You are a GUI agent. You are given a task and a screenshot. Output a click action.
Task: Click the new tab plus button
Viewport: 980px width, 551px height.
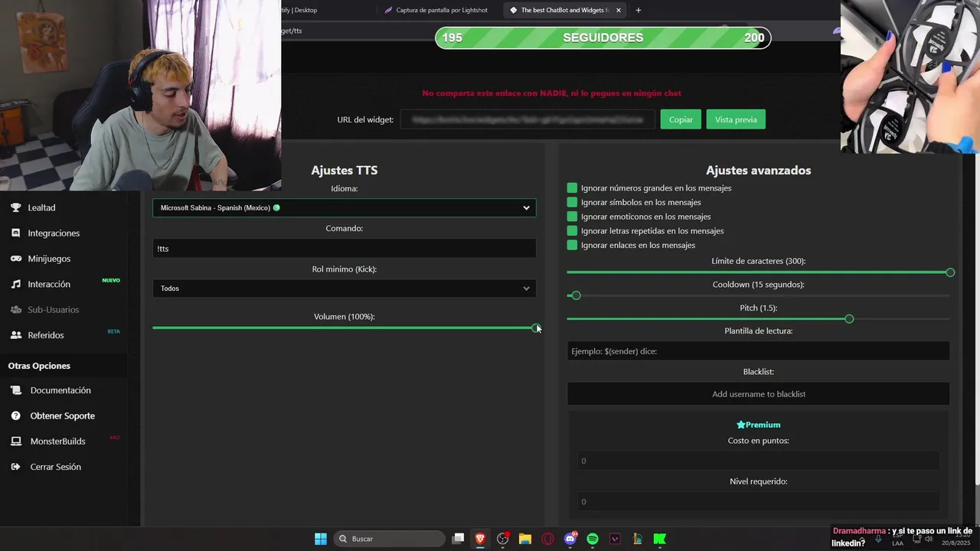[639, 10]
